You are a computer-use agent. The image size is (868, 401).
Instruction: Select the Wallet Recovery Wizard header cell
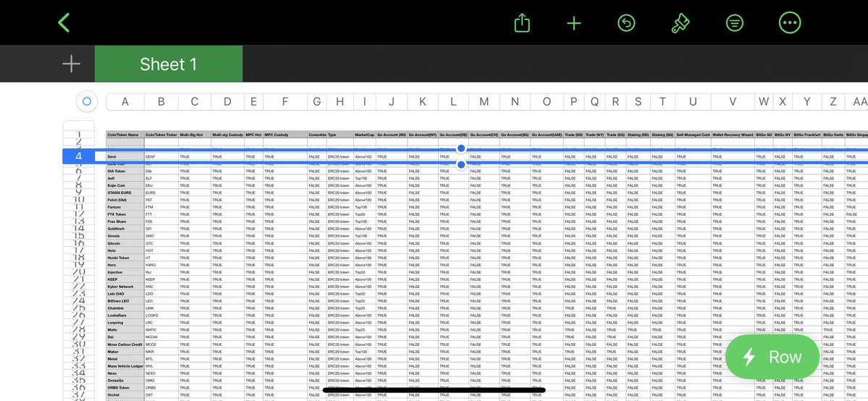click(733, 135)
